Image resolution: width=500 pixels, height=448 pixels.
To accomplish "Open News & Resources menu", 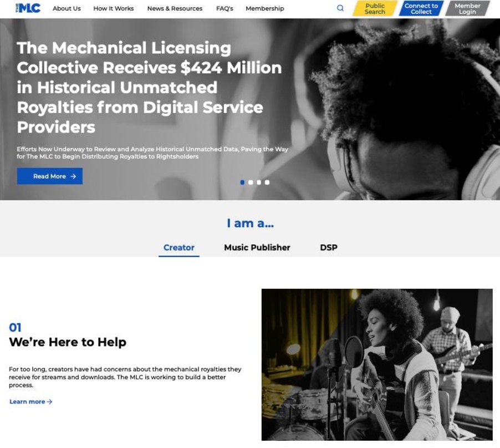I will pyautogui.click(x=175, y=9).
